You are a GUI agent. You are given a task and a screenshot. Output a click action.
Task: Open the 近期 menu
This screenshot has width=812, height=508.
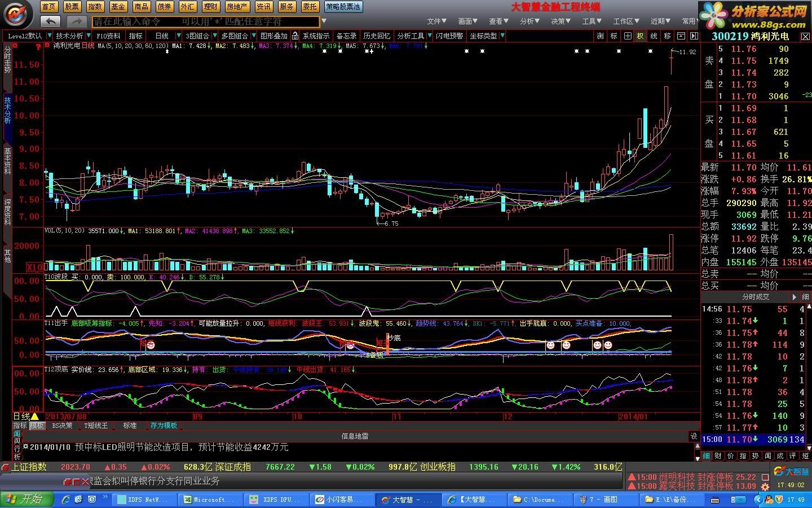click(x=661, y=21)
